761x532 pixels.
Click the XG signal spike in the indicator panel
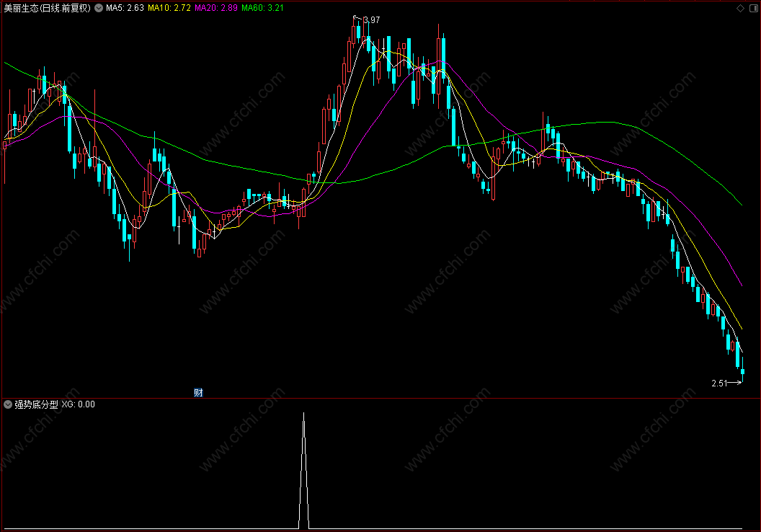pyautogui.click(x=304, y=470)
